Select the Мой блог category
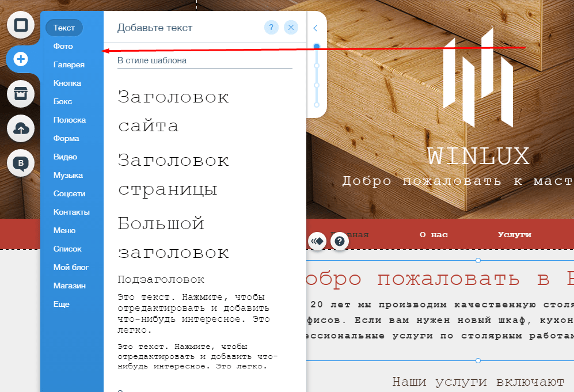The height and width of the screenshot is (392, 574). point(71,267)
